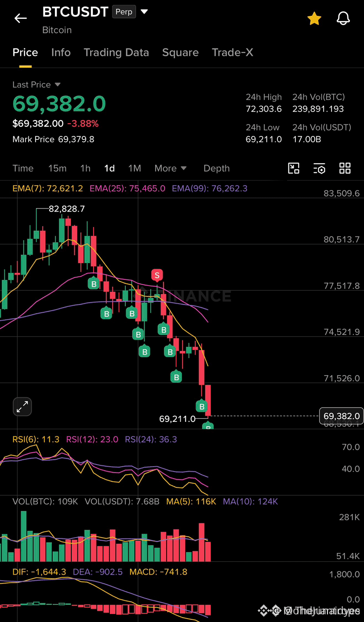Tap the 24h Vol(BTC) value 239,891.193
The height and width of the screenshot is (622, 364).
pos(318,109)
